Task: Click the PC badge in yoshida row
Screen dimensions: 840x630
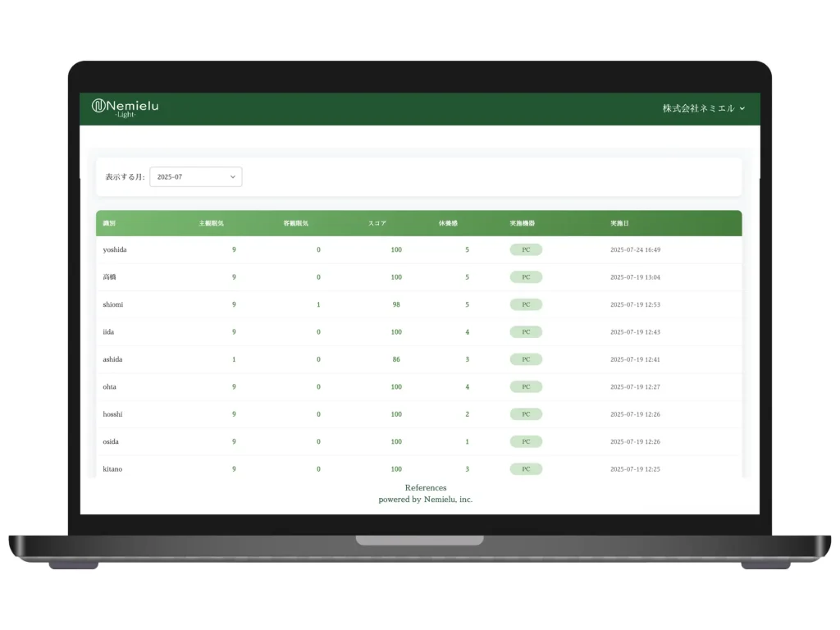Action: [526, 249]
